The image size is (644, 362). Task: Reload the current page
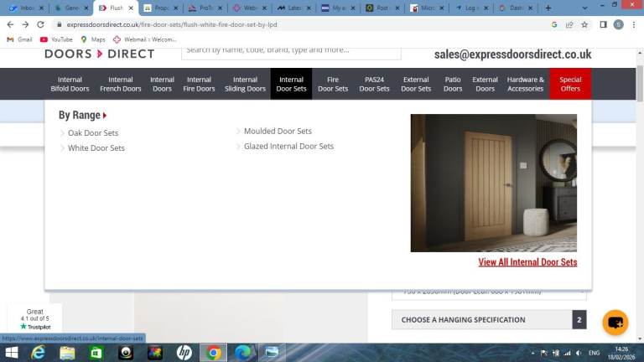(40, 24)
